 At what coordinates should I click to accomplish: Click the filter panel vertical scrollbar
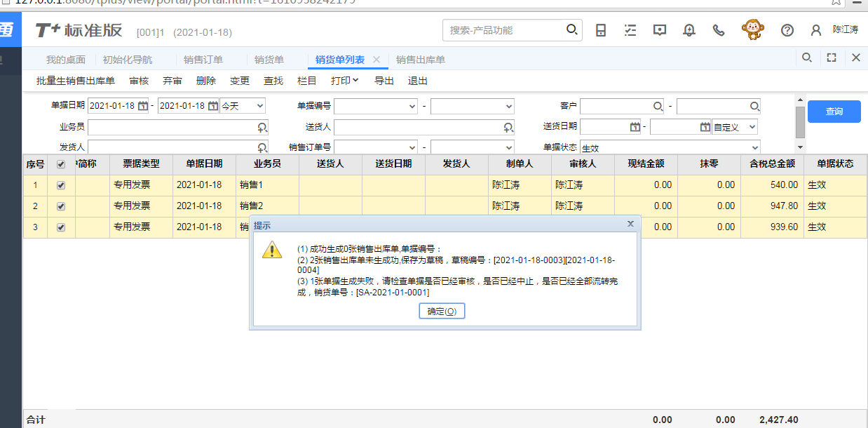tap(800, 122)
